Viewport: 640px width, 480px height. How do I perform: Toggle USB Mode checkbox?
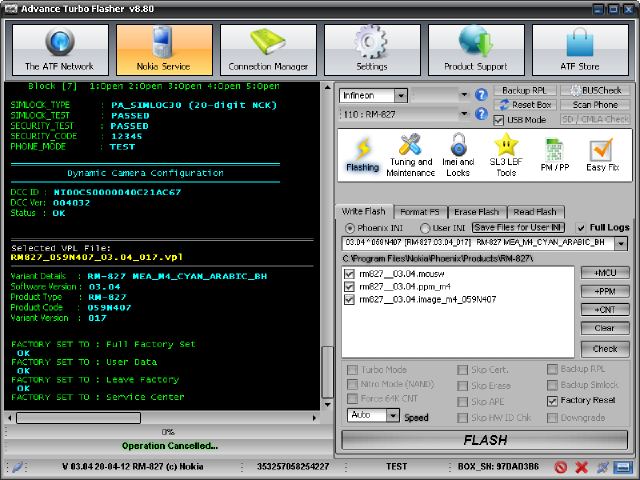[x=498, y=120]
